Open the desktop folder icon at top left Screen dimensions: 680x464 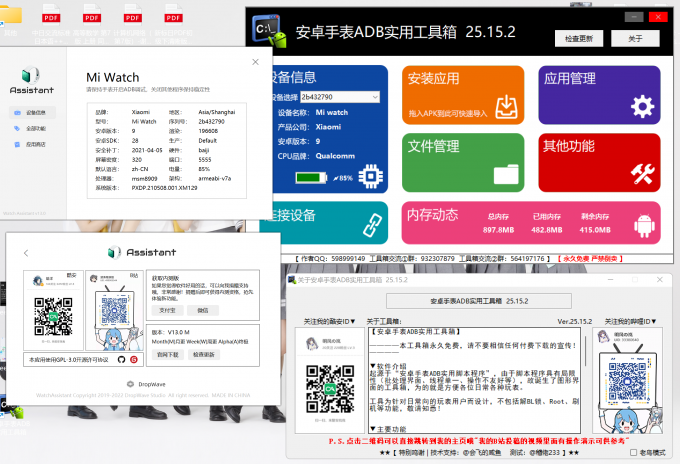click(x=11, y=16)
